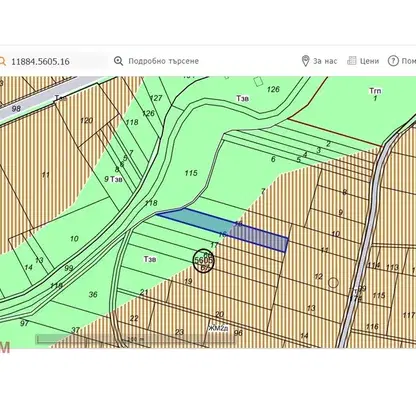
Task: Click the Подробно търсене magnifier icon
Action: click(x=118, y=61)
